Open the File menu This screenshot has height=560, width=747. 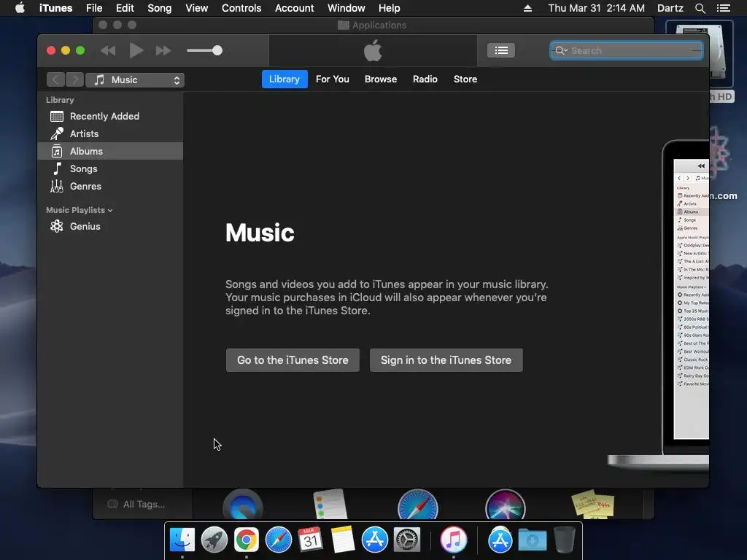click(x=94, y=8)
